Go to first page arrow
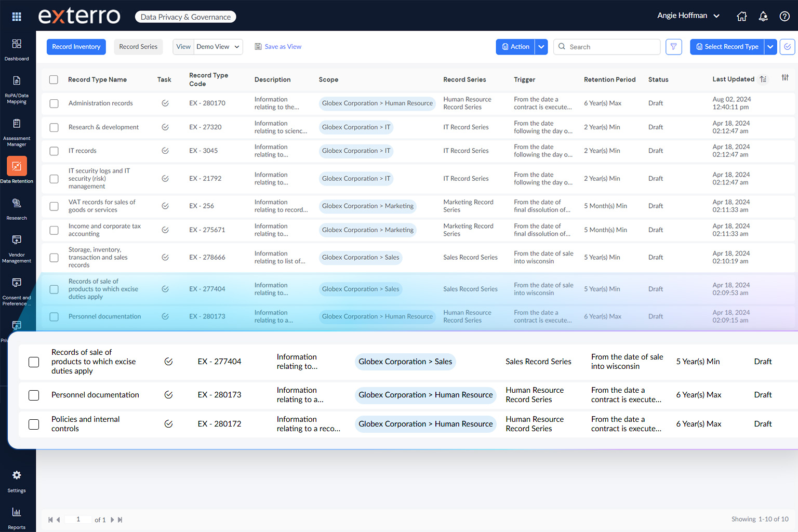Viewport: 798px width, 532px height. point(50,520)
